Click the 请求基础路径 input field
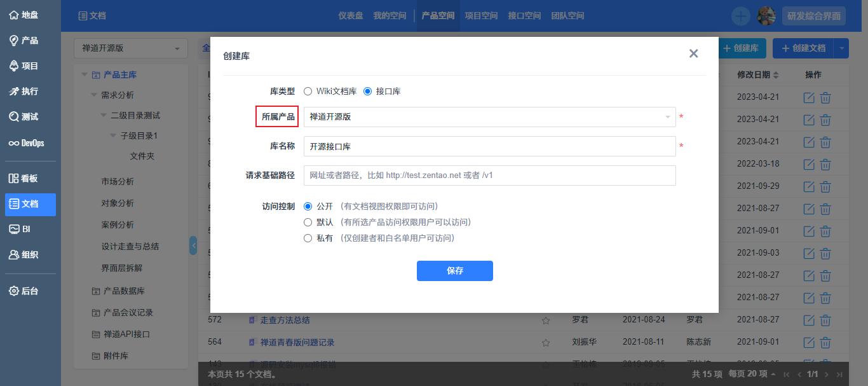 pos(489,176)
